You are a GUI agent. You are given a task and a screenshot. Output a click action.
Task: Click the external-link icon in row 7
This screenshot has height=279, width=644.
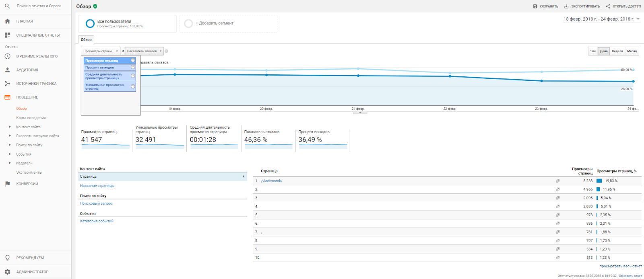tap(558, 232)
